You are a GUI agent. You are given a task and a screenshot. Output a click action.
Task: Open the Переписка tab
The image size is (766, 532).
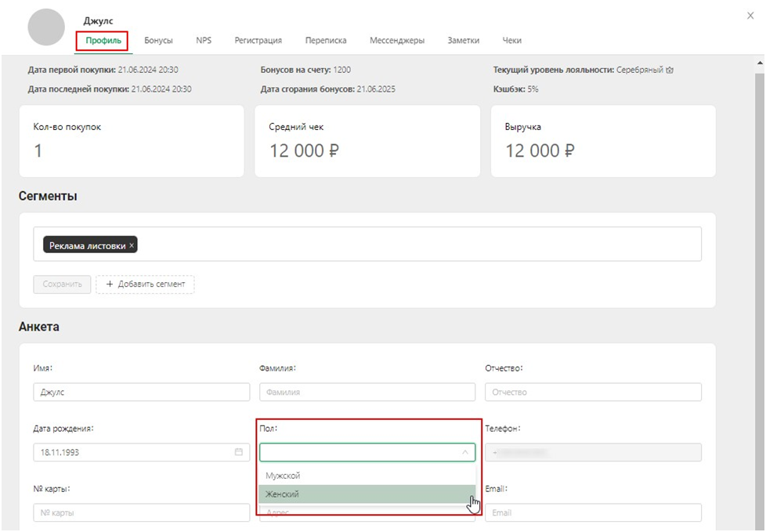coord(326,41)
